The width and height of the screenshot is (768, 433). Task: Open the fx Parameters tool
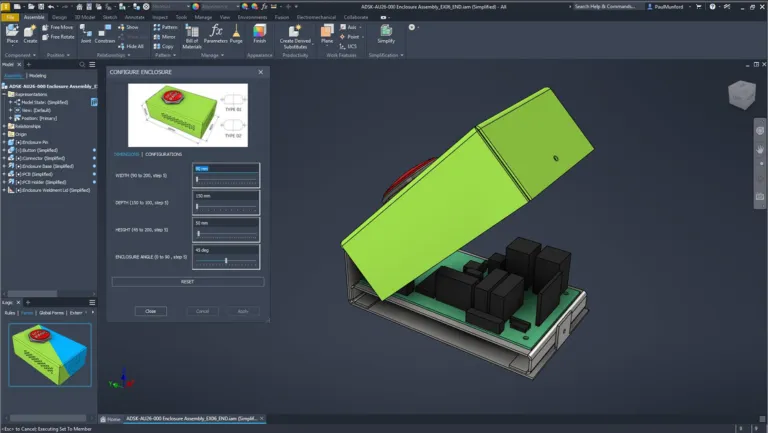click(216, 34)
